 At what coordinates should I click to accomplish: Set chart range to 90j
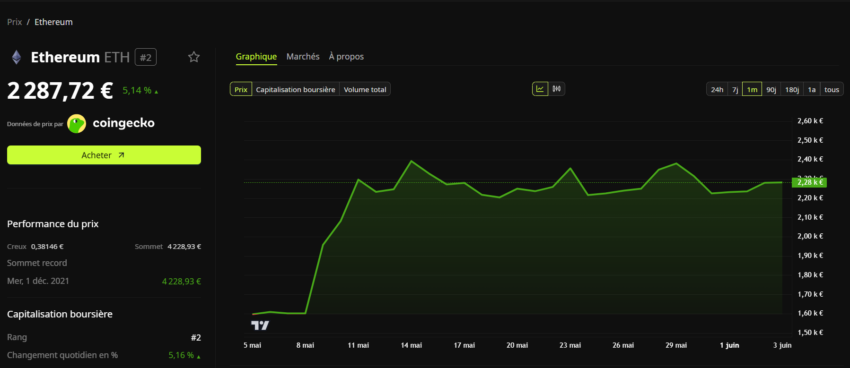771,89
